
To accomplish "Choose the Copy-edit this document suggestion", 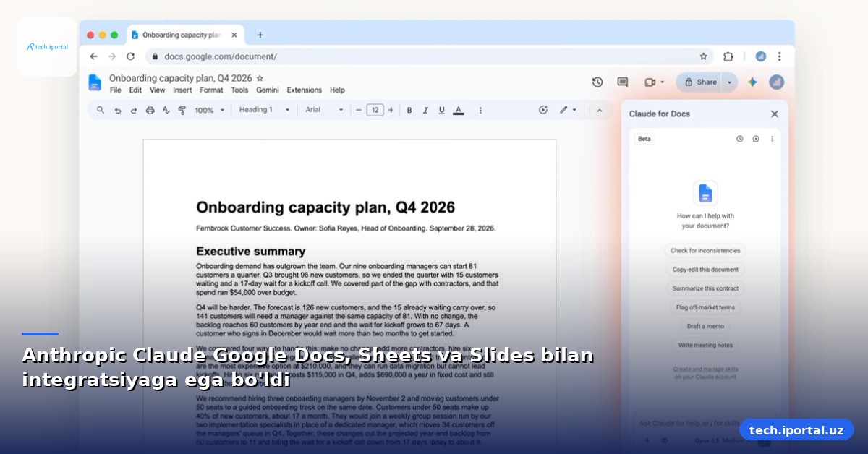I will [705, 270].
